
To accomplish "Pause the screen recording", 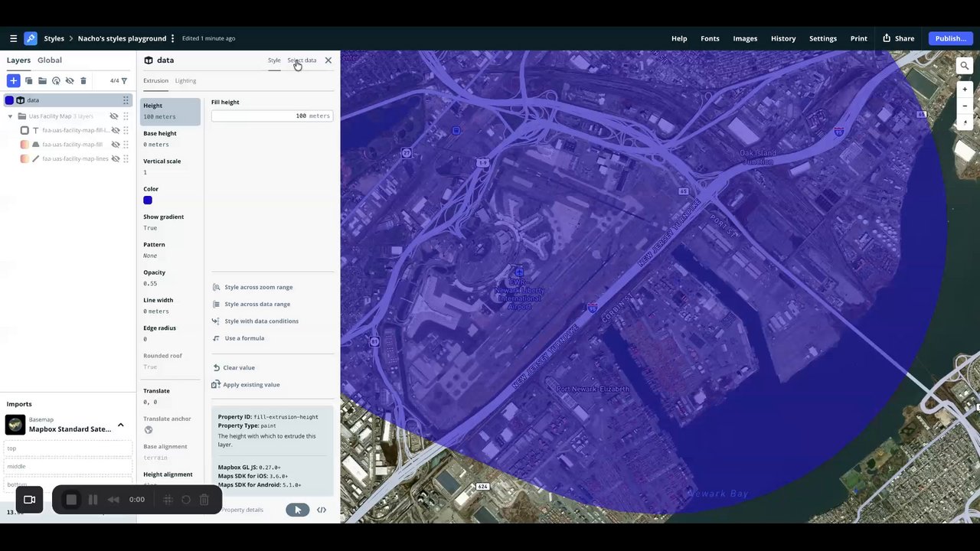I will [x=93, y=500].
